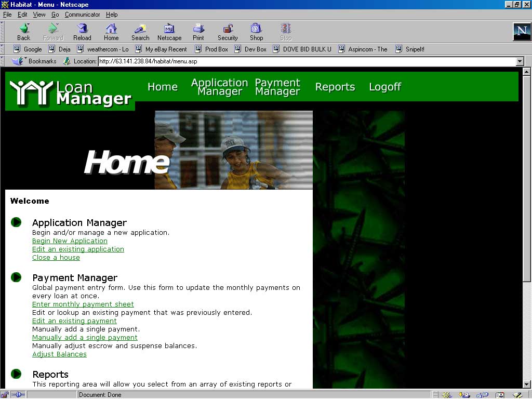Screen dimensions: 532x399
Task: Open the Prod Box bookmark
Action: tap(211, 49)
